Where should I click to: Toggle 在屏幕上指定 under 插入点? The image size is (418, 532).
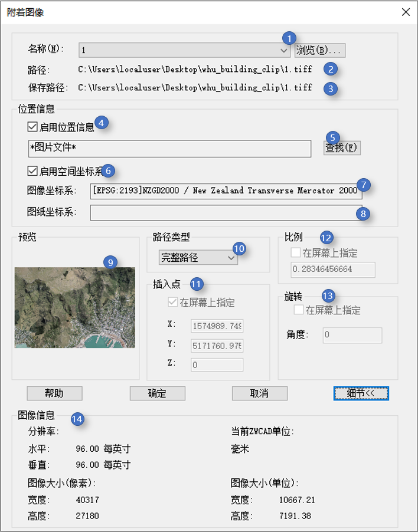[x=173, y=303]
